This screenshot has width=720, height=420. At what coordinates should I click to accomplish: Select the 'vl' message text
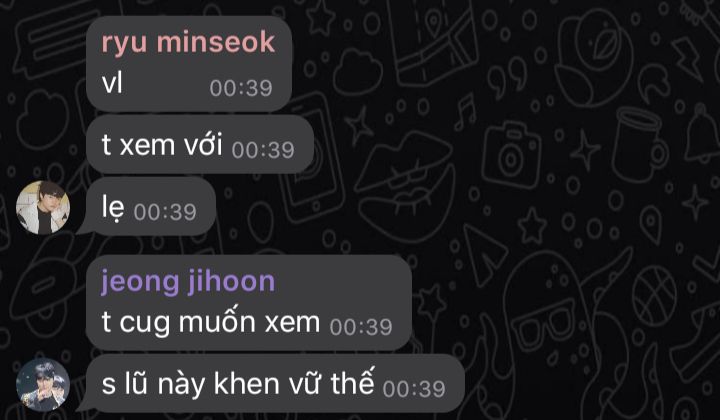pos(112,84)
